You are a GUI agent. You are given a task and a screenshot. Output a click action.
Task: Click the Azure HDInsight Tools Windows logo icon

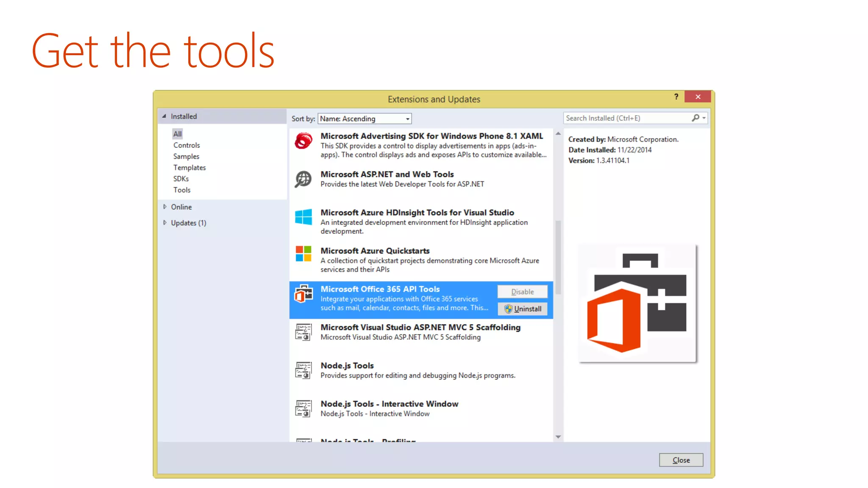tap(303, 217)
